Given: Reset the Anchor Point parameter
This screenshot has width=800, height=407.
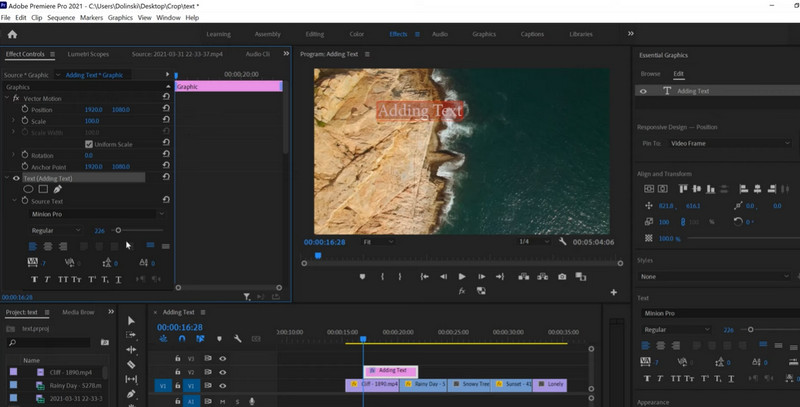Looking at the screenshot, I should click(x=166, y=165).
